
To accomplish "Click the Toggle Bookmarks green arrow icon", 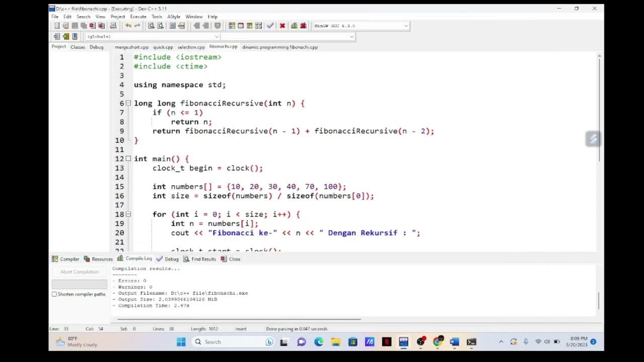I will coord(65,36).
